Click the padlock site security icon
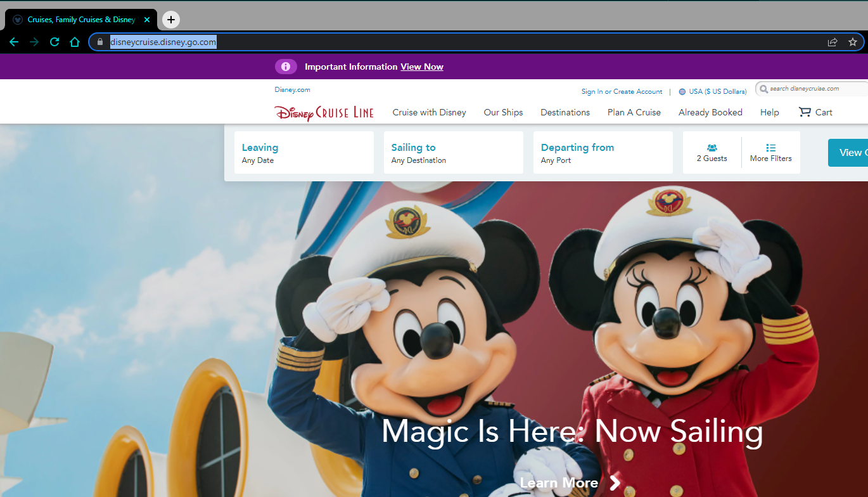 click(100, 42)
